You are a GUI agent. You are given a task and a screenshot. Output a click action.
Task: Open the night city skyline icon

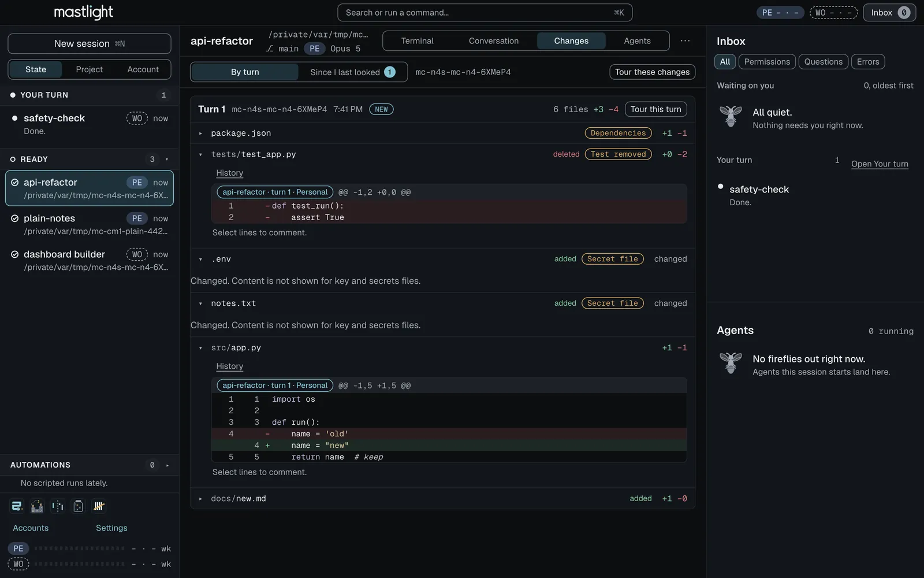point(37,506)
